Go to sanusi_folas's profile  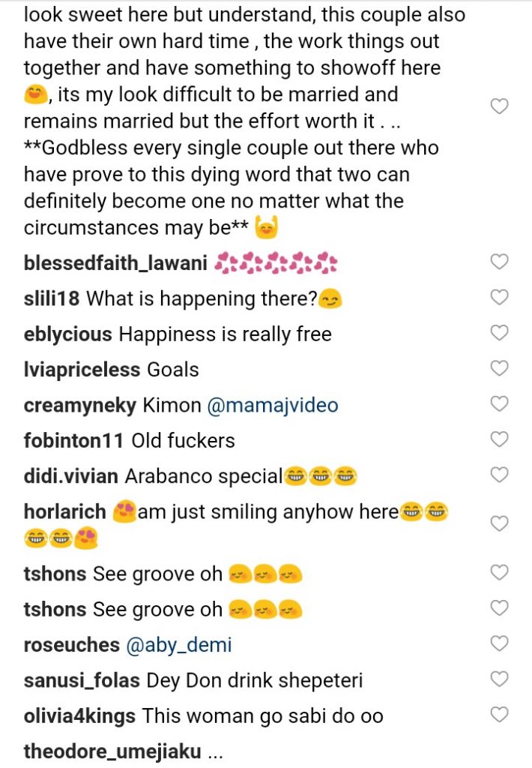[x=82, y=680]
